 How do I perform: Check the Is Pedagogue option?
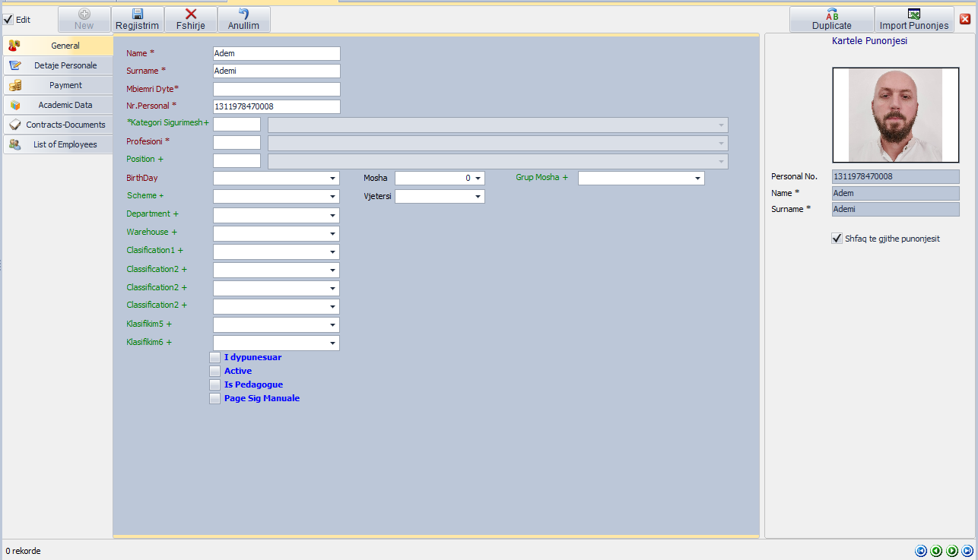(x=214, y=385)
